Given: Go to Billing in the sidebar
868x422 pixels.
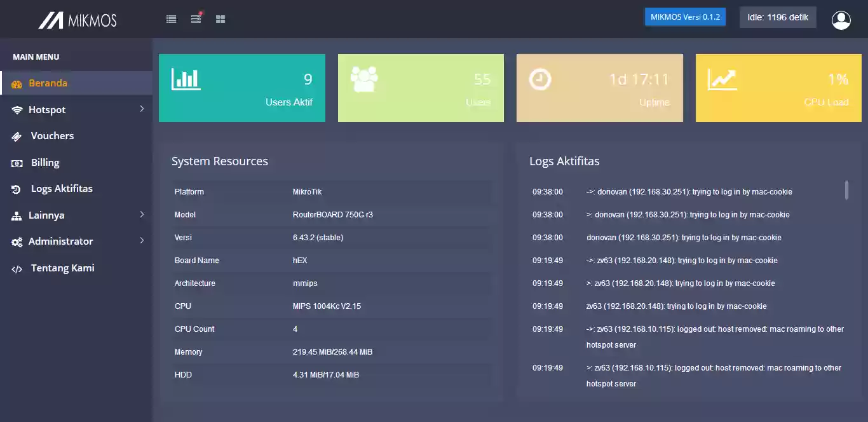Looking at the screenshot, I should [45, 163].
